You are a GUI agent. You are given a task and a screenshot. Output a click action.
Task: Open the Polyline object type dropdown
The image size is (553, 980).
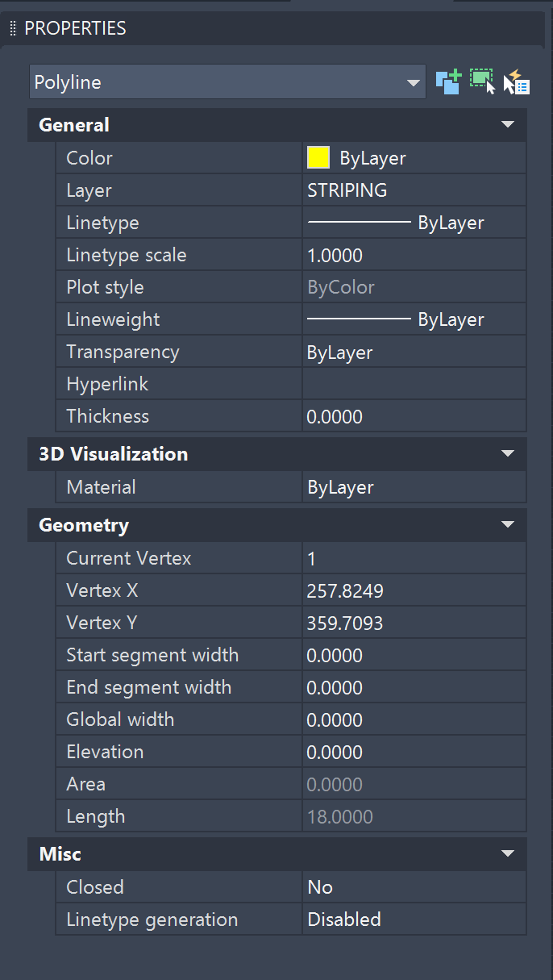414,81
